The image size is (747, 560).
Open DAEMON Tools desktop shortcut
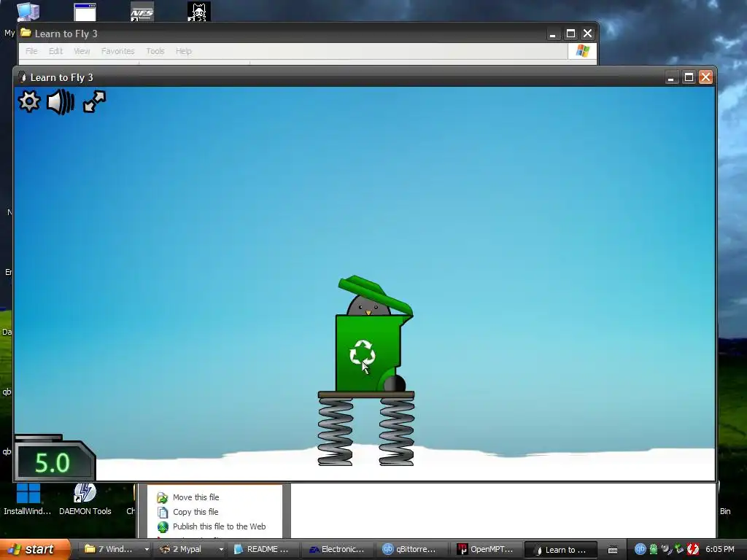tap(85, 499)
